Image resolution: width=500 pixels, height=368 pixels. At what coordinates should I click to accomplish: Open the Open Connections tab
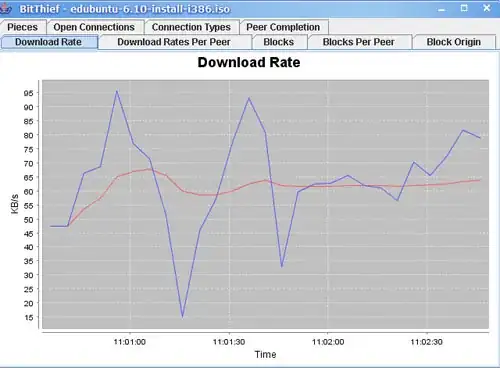(94, 27)
